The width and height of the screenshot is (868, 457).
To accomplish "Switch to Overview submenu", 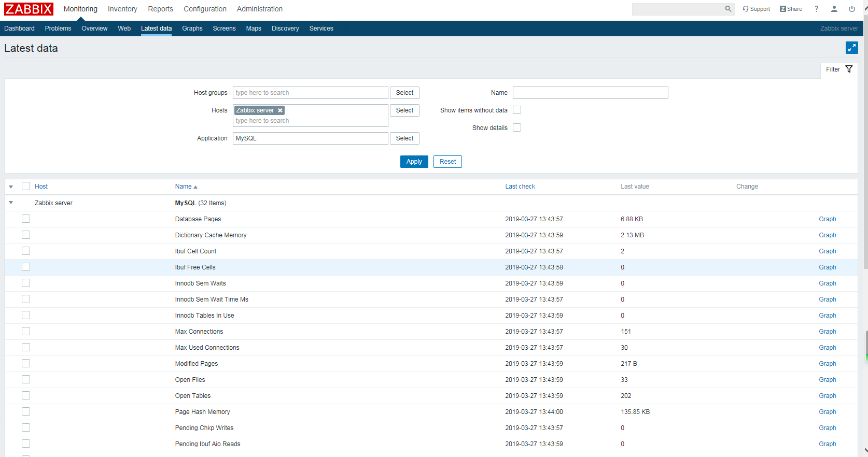I will tap(94, 28).
